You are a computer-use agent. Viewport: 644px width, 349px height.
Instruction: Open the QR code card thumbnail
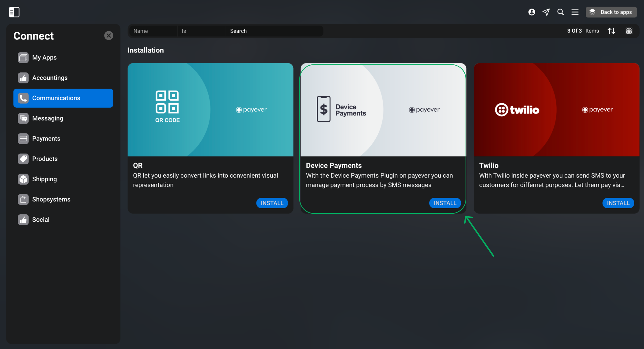210,110
